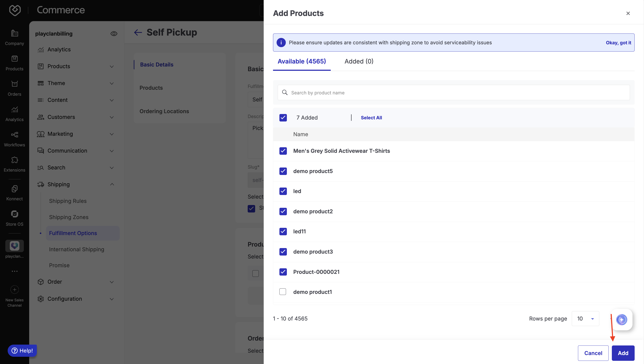Expand the Configuration menu section

click(x=112, y=299)
